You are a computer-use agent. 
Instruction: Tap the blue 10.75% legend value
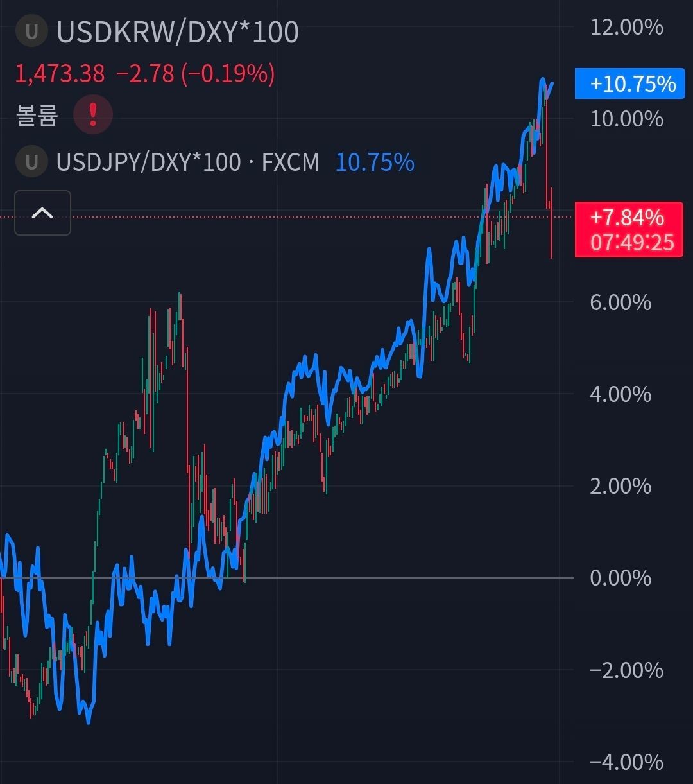375,162
